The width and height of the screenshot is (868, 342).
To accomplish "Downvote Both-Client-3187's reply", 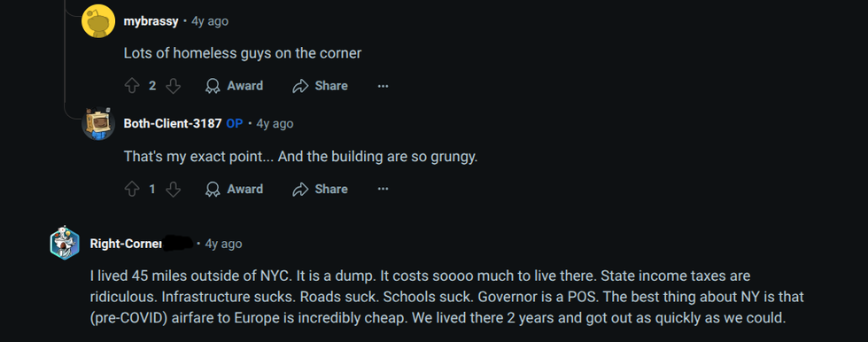I will [174, 190].
